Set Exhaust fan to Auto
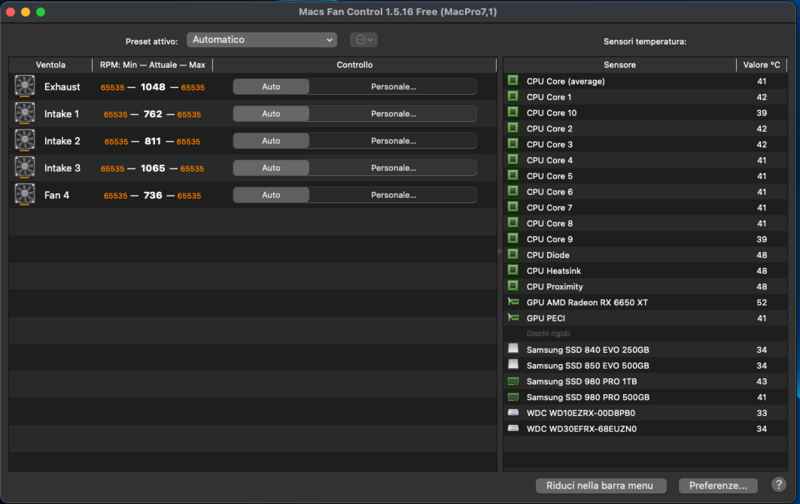 271,87
